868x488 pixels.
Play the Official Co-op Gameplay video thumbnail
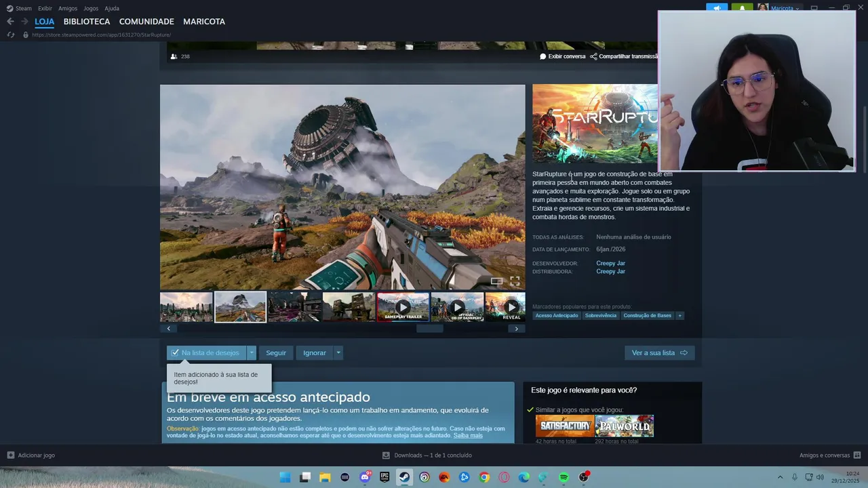pyautogui.click(x=457, y=307)
